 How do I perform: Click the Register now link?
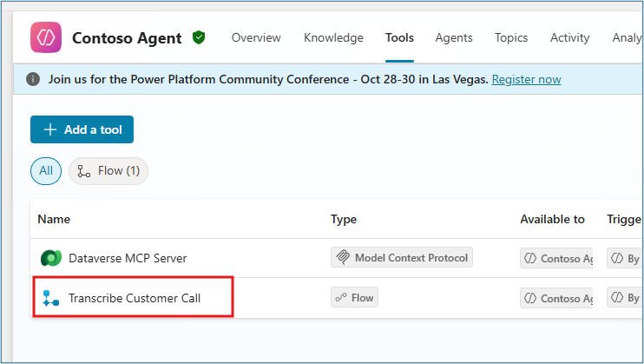[x=526, y=79]
